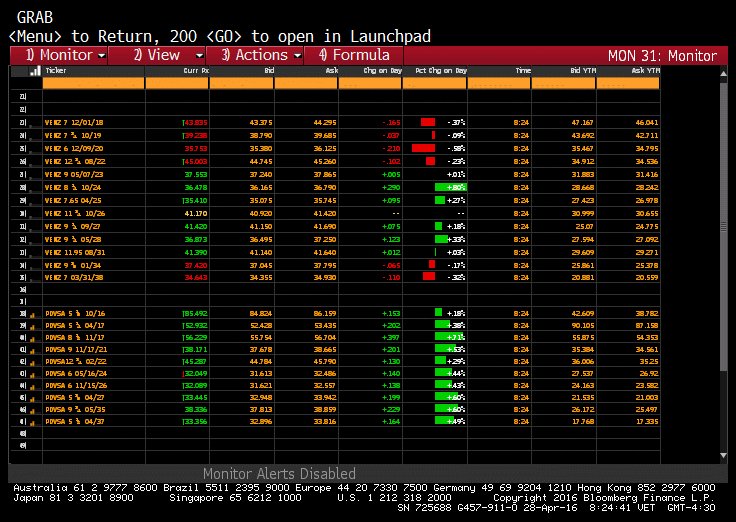
Task: Click chart icon on PDVSA 5 04/27 row
Action: coord(32,399)
